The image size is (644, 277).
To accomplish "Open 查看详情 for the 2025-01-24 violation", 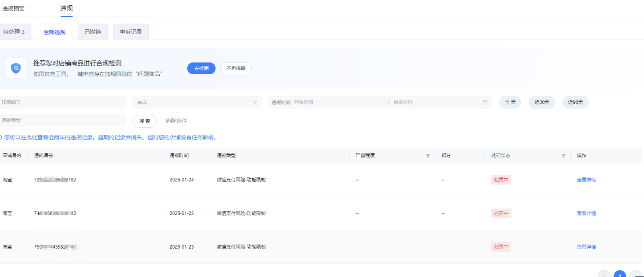I will click(x=586, y=180).
